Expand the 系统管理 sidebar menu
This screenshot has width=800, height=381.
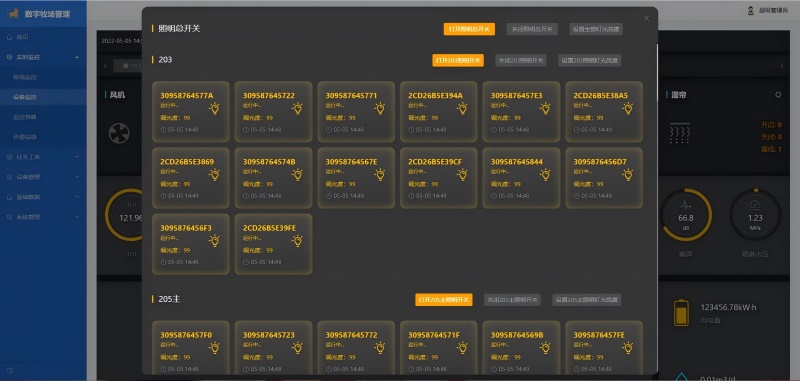pyautogui.click(x=43, y=217)
